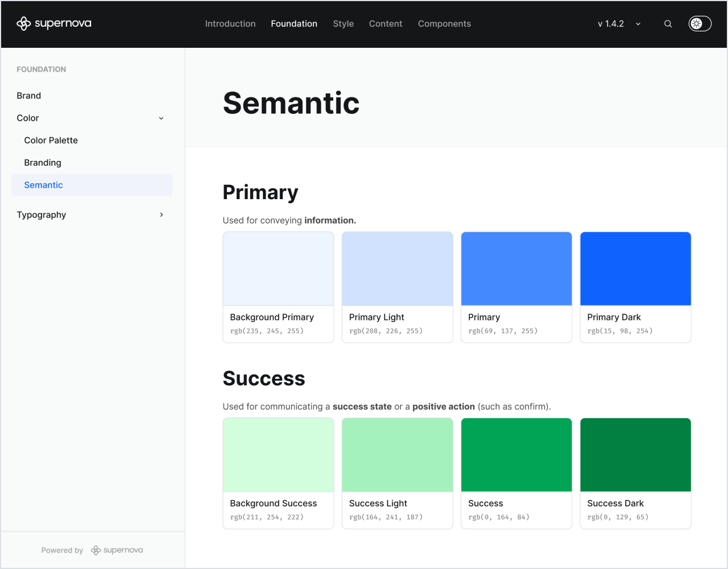Image resolution: width=728 pixels, height=569 pixels.
Task: Collapse the Color section in the sidebar
Action: (161, 118)
